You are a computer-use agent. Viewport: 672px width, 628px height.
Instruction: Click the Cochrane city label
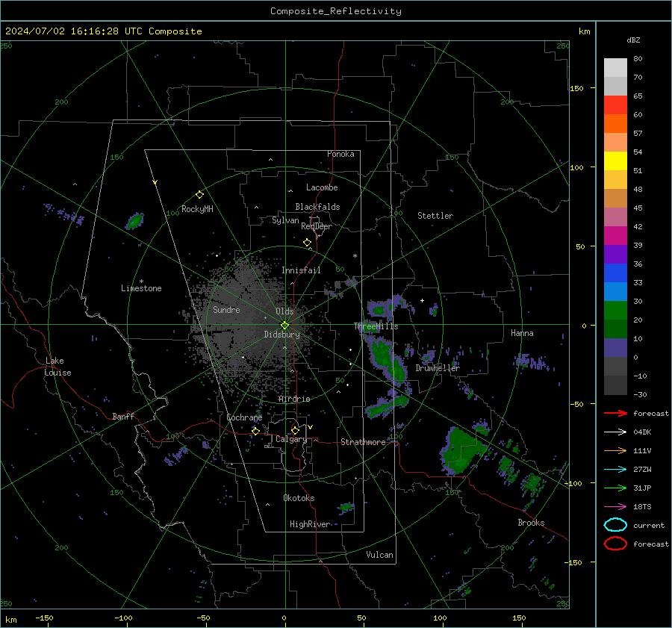tap(244, 417)
